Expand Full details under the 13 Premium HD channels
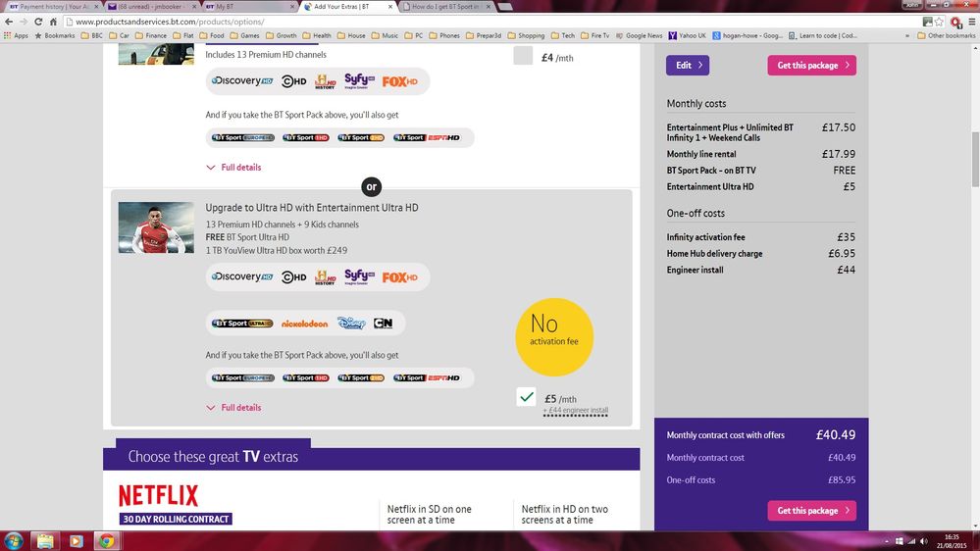This screenshot has height=551, width=980. pyautogui.click(x=233, y=168)
